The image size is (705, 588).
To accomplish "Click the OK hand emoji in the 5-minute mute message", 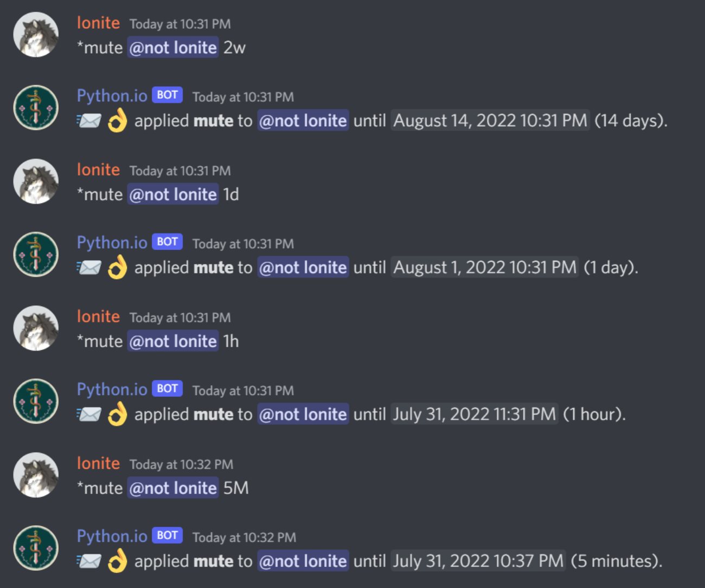I will (118, 561).
